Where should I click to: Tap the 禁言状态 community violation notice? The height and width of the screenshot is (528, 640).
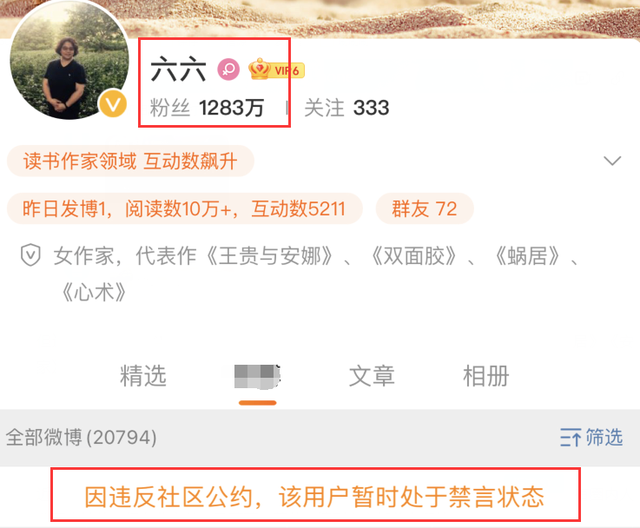pyautogui.click(x=316, y=495)
